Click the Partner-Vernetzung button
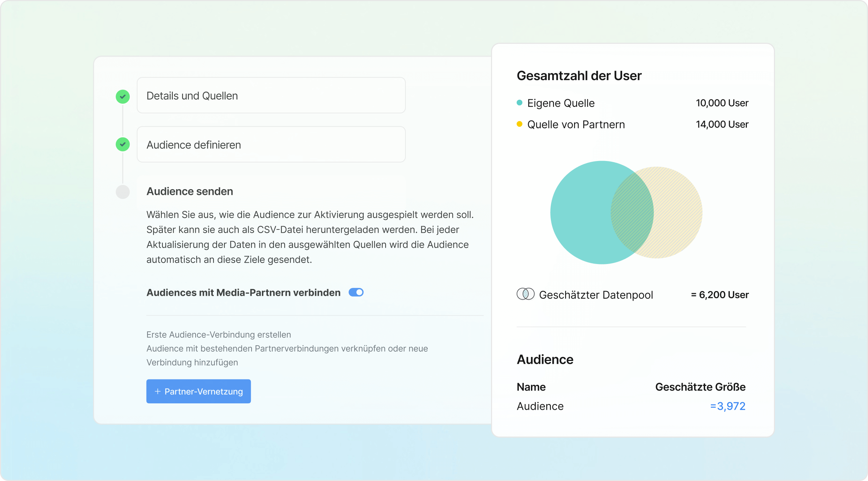Screen dimensions: 868x481 pos(198,391)
